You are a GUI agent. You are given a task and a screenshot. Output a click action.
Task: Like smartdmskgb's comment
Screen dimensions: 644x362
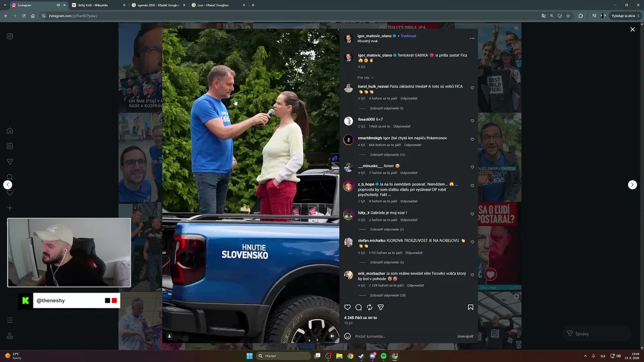click(x=472, y=139)
